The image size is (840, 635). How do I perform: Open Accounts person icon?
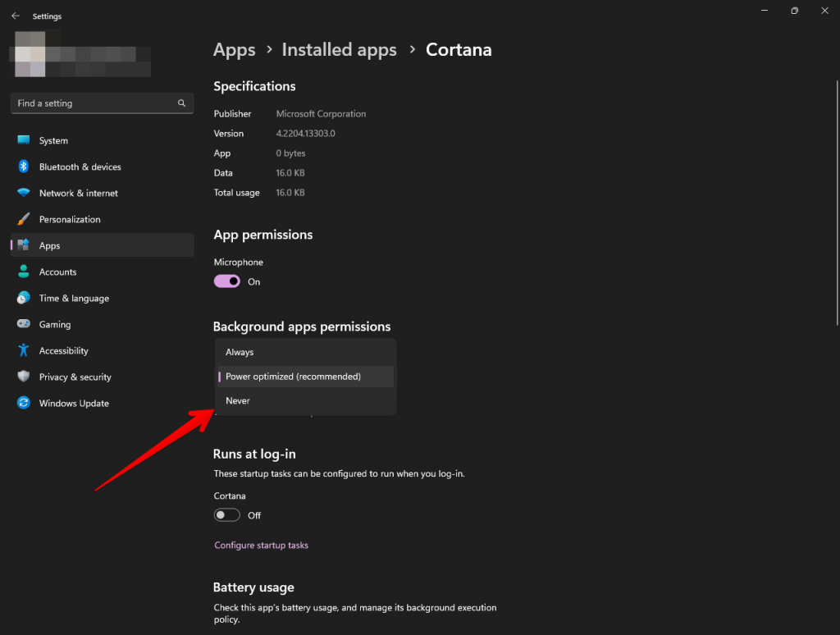[x=23, y=272]
